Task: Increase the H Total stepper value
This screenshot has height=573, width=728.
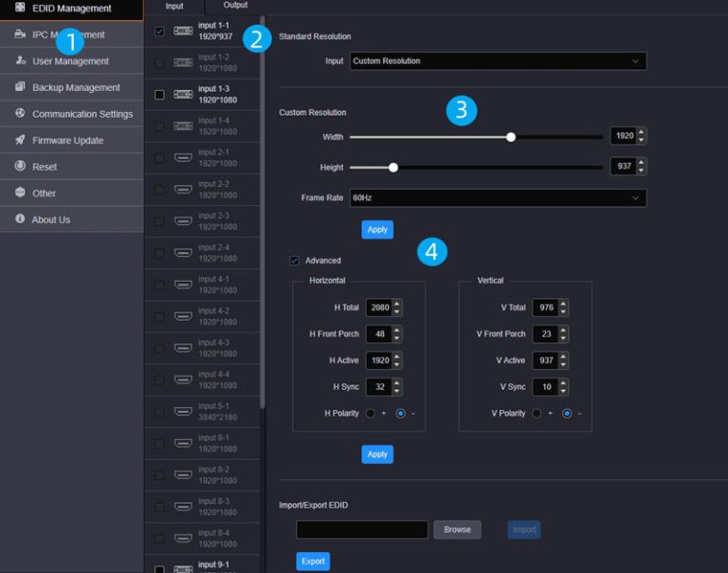Action: (x=396, y=304)
